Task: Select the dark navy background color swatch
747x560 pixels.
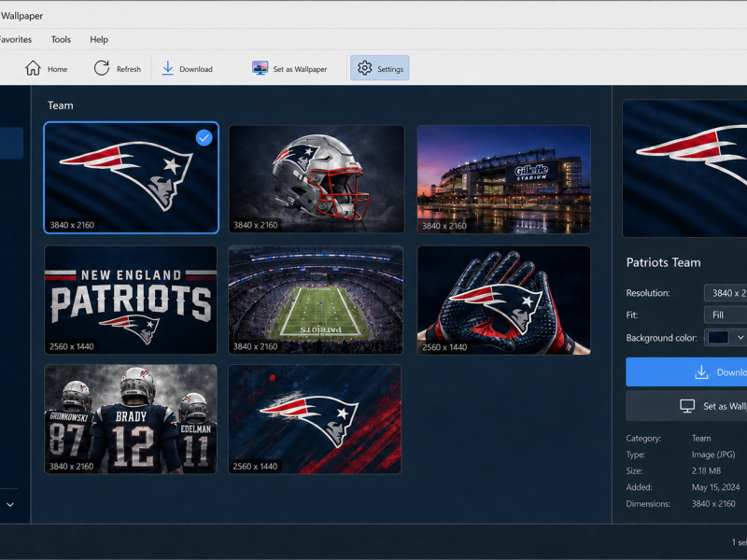Action: pos(718,337)
